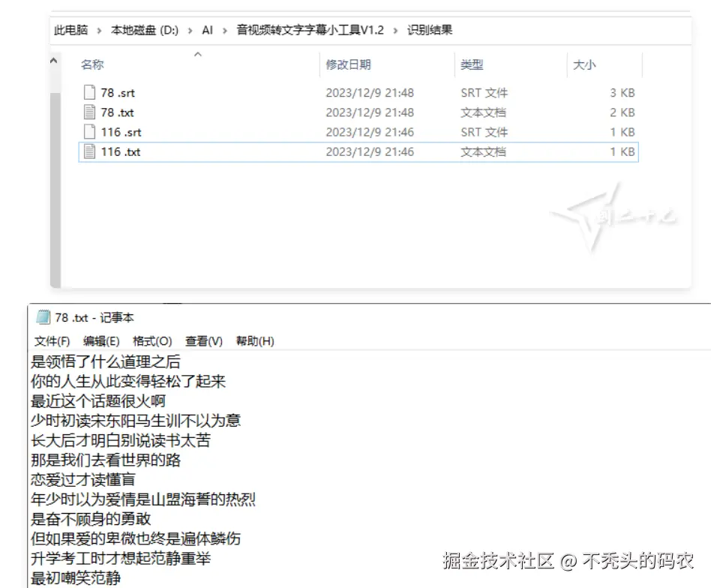711x588 pixels.
Task: Open the 查看(V) menu in Notepad
Action: 204,341
